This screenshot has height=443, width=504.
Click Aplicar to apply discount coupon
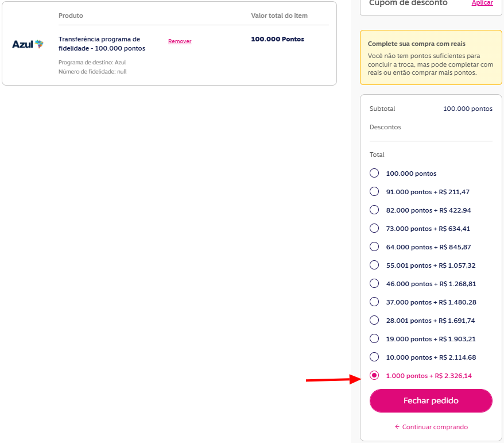pyautogui.click(x=482, y=3)
